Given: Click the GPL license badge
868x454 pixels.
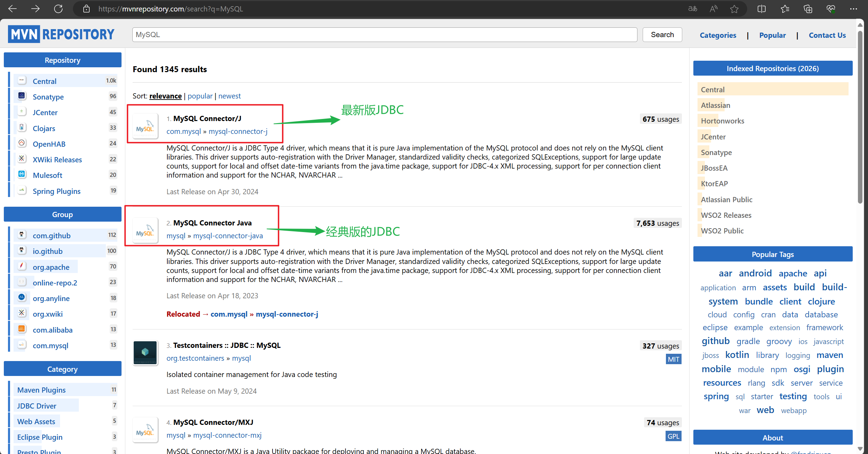Looking at the screenshot, I should click(x=674, y=436).
